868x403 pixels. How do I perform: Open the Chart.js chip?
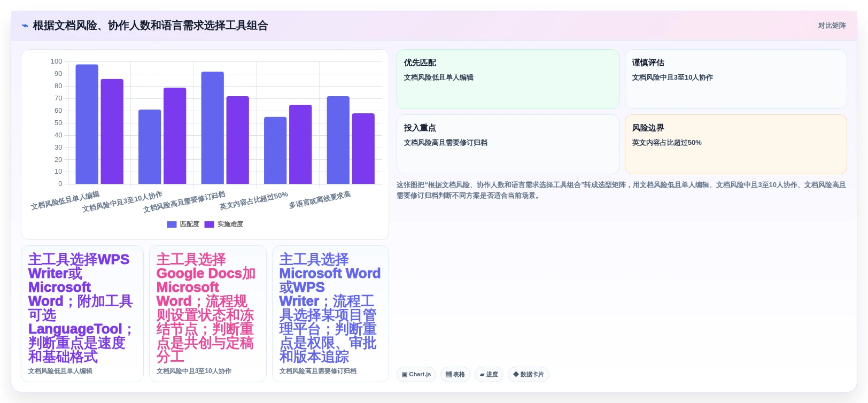pyautogui.click(x=416, y=375)
